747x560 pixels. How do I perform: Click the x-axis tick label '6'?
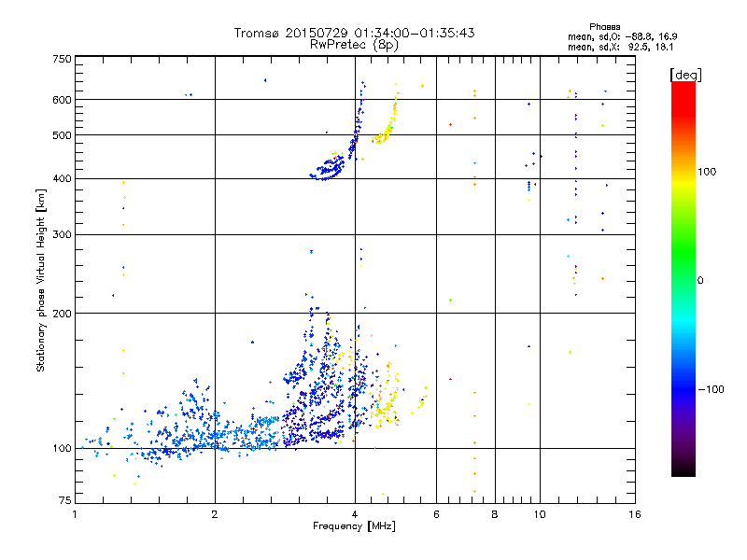436,514
